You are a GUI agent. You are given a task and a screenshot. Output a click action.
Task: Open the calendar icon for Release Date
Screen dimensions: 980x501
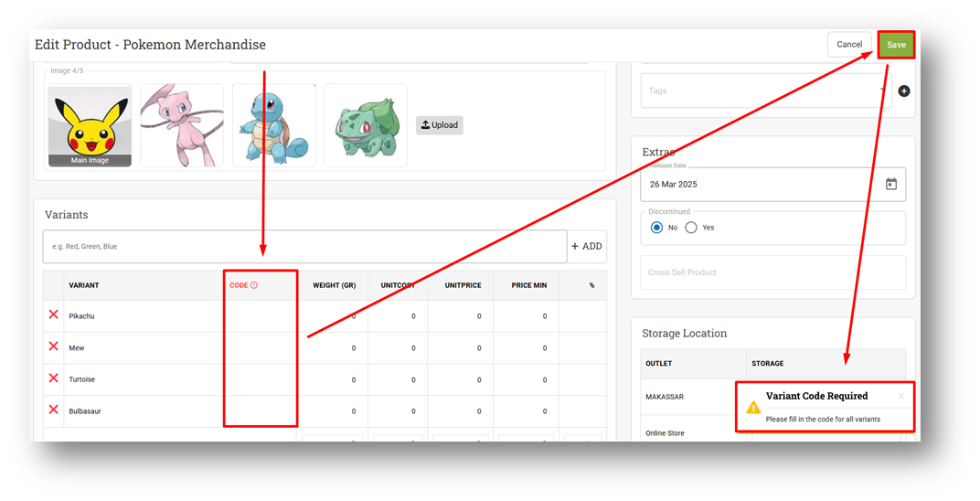(891, 185)
